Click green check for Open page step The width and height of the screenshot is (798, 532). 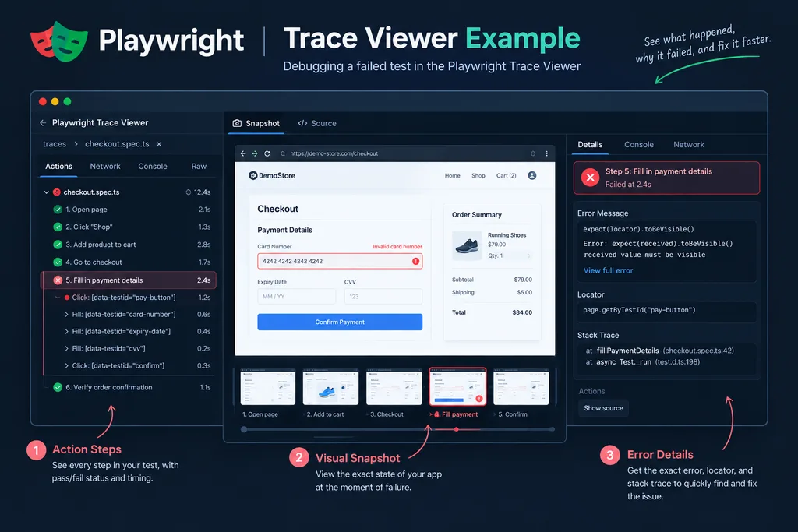[x=58, y=210]
